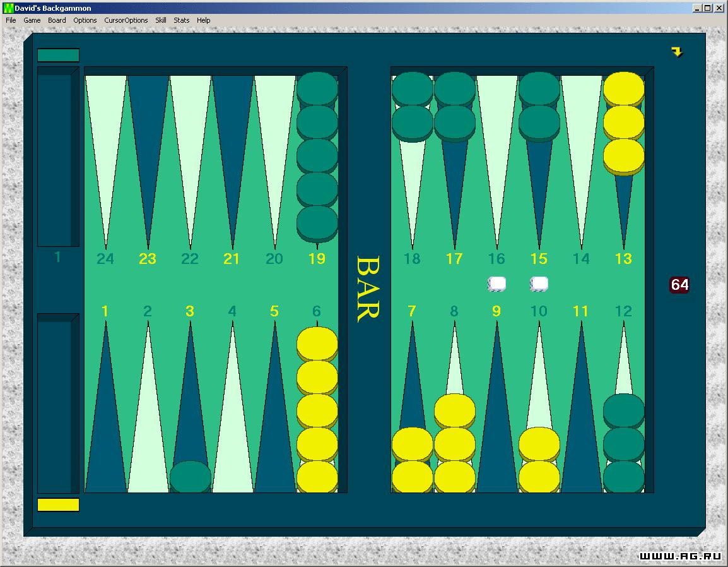The width and height of the screenshot is (728, 567).
Task: Click the green player color swatch
Action: point(58,55)
